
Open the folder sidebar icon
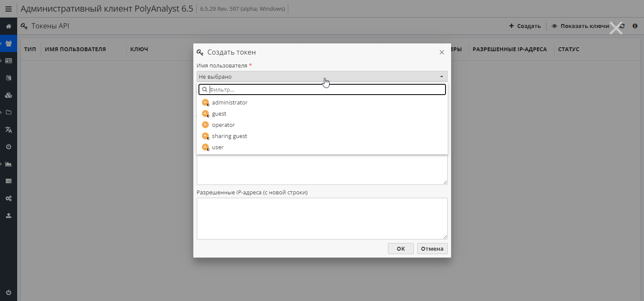pos(9,112)
